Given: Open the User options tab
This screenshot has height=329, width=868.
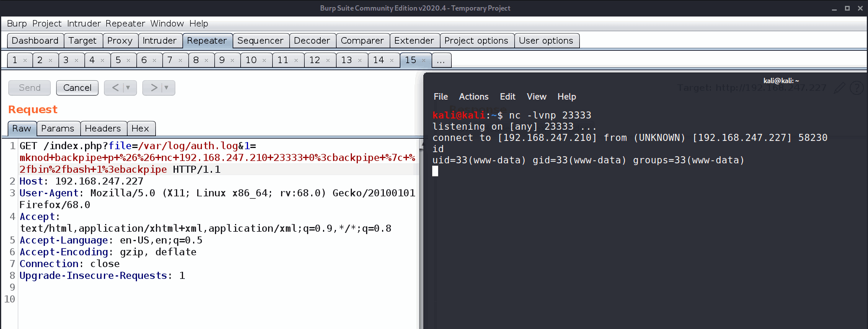Looking at the screenshot, I should pos(546,41).
